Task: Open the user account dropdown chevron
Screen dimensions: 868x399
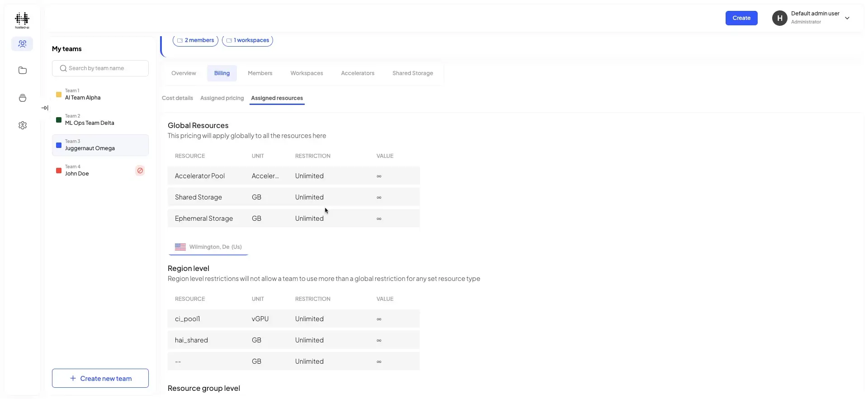Action: (847, 18)
